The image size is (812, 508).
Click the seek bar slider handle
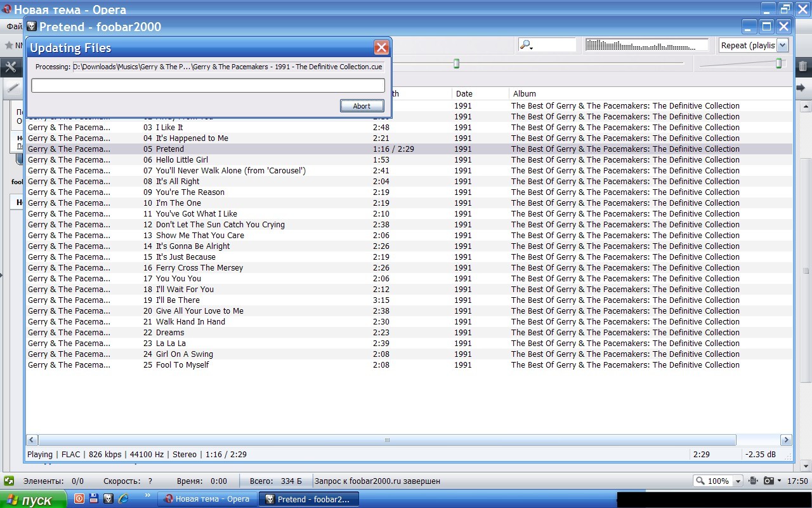pos(456,63)
